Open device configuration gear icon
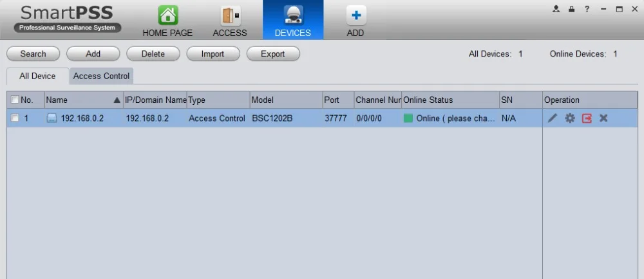This screenshot has height=279, width=644. pos(570,118)
